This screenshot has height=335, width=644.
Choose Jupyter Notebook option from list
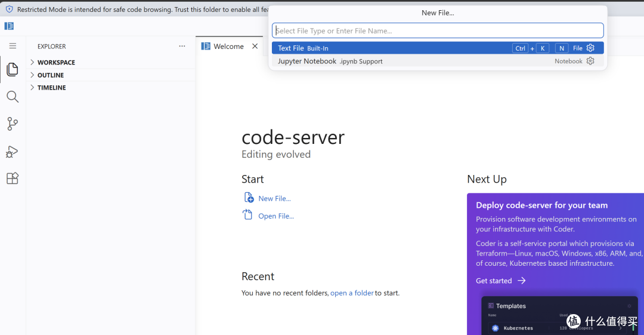pyautogui.click(x=438, y=61)
